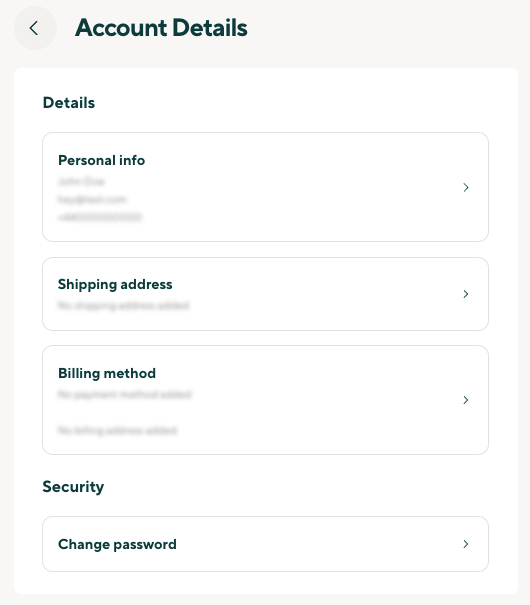Open the Billing method card
This screenshot has width=530, height=605.
coord(265,400)
